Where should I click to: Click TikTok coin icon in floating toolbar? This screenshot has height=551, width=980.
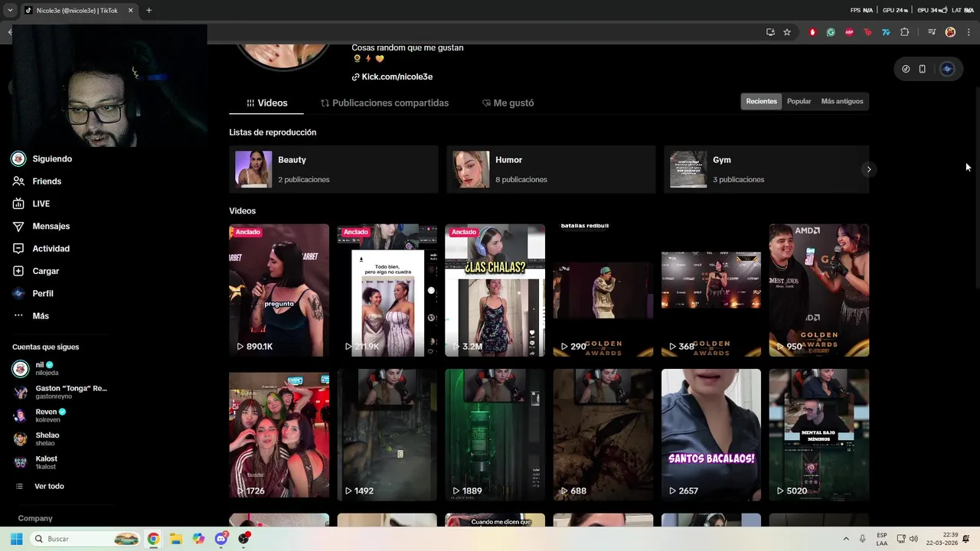[906, 69]
